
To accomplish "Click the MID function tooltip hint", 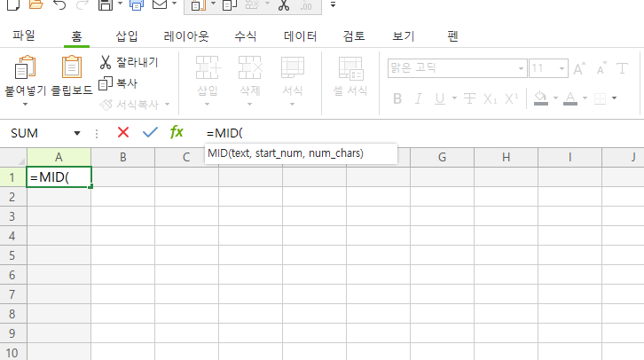I will [301, 153].
